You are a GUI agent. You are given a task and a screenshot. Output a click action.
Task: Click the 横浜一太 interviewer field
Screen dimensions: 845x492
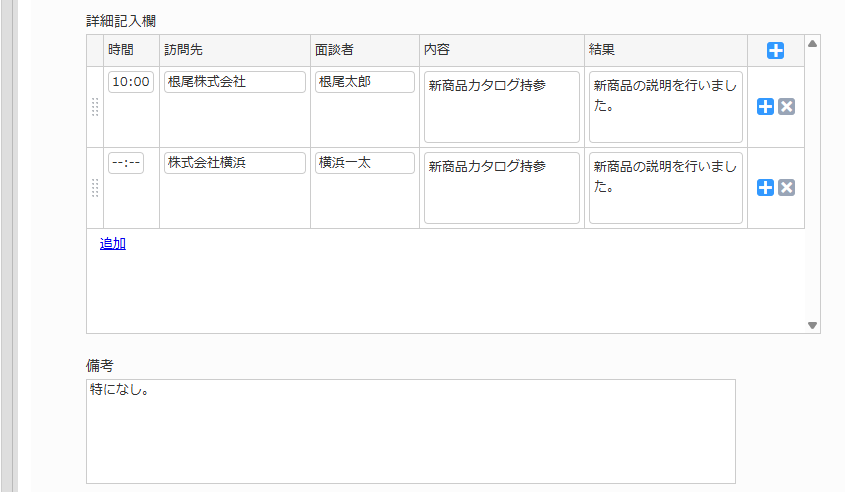pos(365,163)
